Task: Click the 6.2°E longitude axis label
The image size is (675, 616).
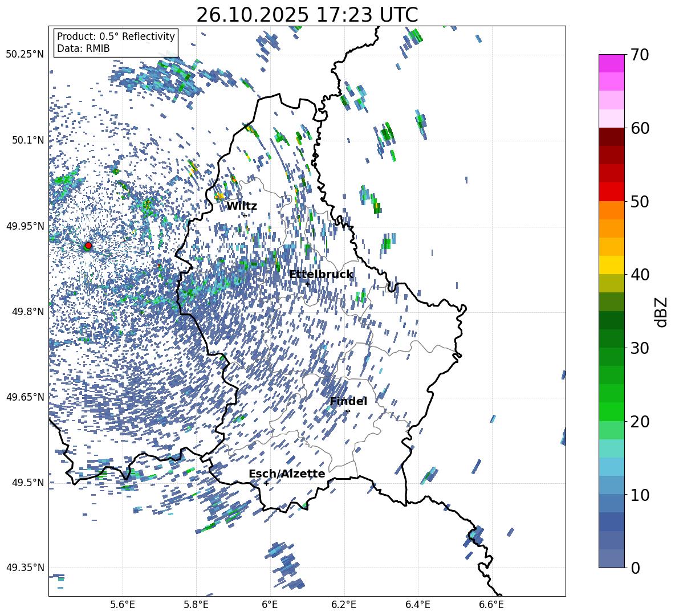Action: (344, 605)
